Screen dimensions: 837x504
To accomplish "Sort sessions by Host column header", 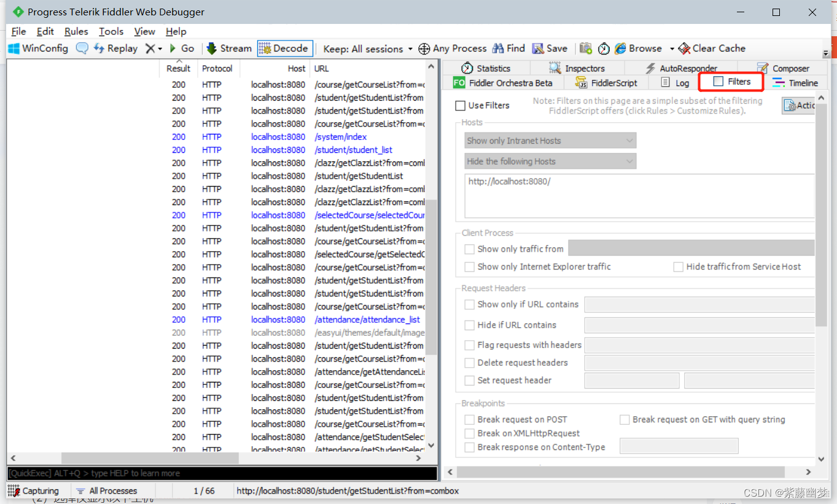I will [274, 69].
